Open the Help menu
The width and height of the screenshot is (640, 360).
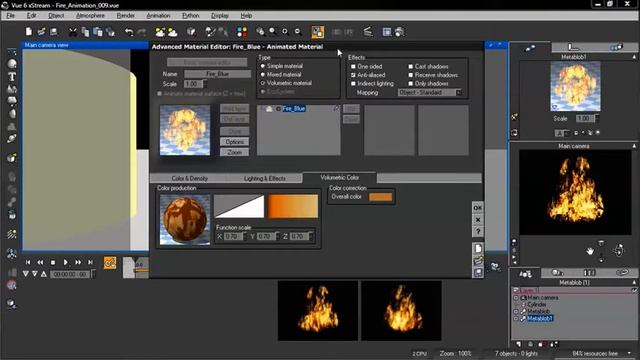246,16
